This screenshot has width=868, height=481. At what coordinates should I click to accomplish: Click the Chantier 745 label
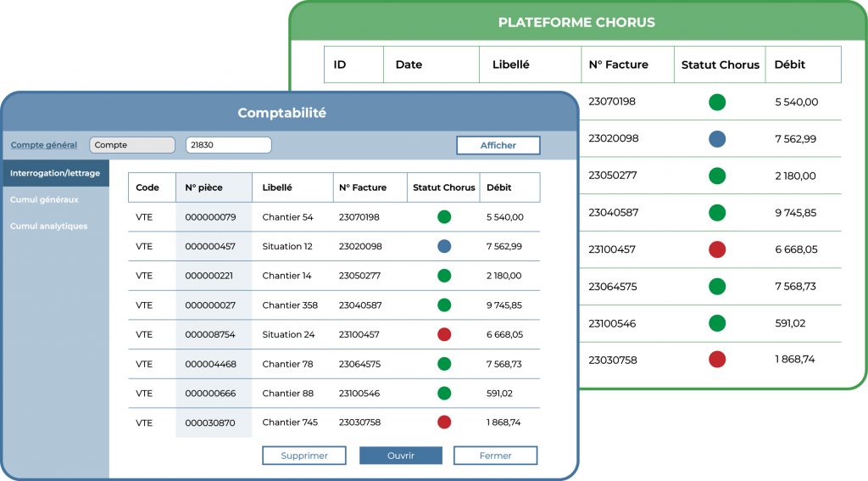coord(290,422)
